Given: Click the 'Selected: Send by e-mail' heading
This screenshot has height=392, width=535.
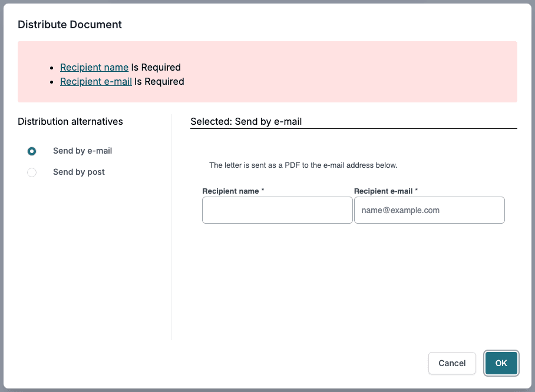Looking at the screenshot, I should [246, 122].
